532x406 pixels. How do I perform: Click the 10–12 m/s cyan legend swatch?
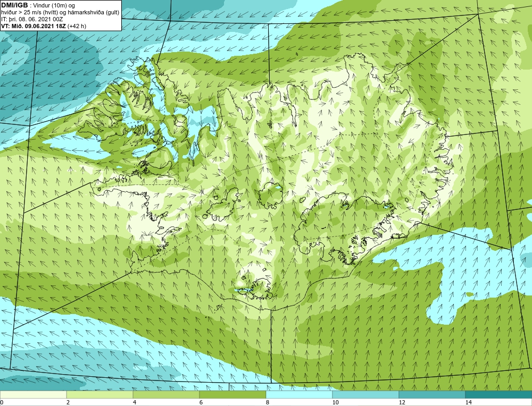[366, 394]
